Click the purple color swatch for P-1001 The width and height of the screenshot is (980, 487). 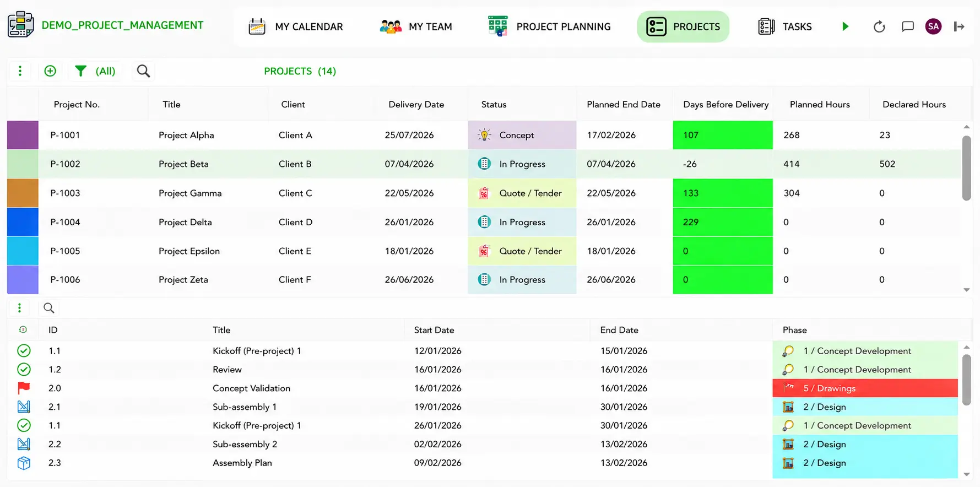pos(23,135)
